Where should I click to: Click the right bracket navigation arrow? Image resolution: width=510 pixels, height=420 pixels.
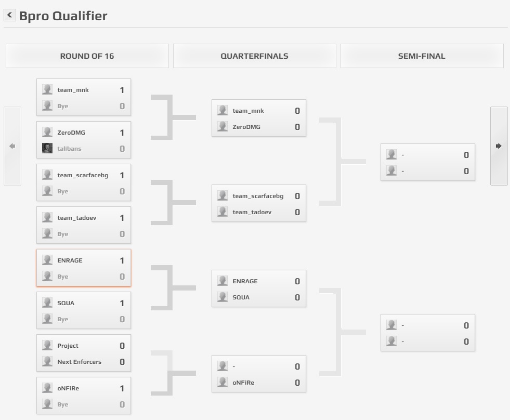pyautogui.click(x=499, y=146)
